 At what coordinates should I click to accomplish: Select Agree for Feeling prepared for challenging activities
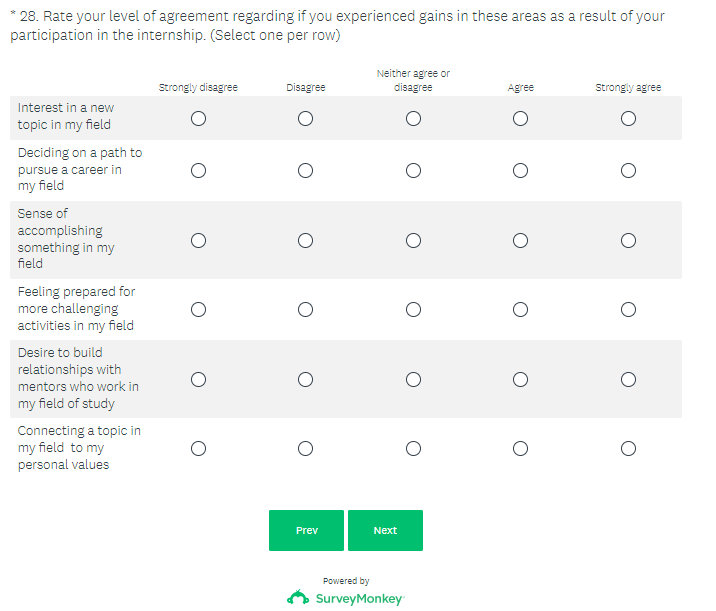[520, 309]
